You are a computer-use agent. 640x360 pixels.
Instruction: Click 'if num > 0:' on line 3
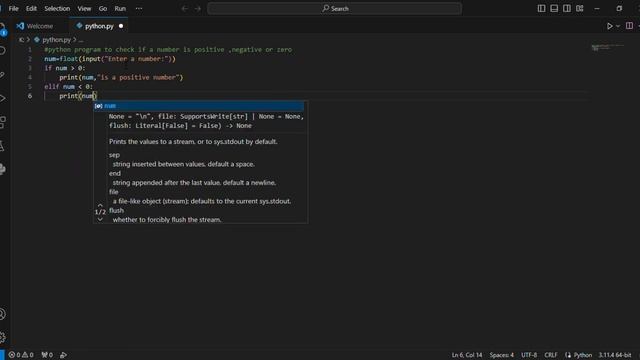click(65, 68)
